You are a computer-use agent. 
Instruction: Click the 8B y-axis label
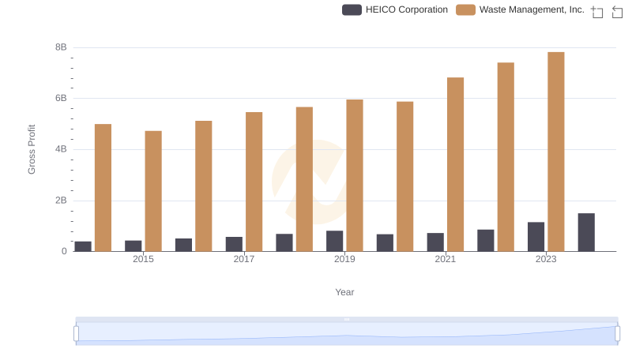pos(61,47)
